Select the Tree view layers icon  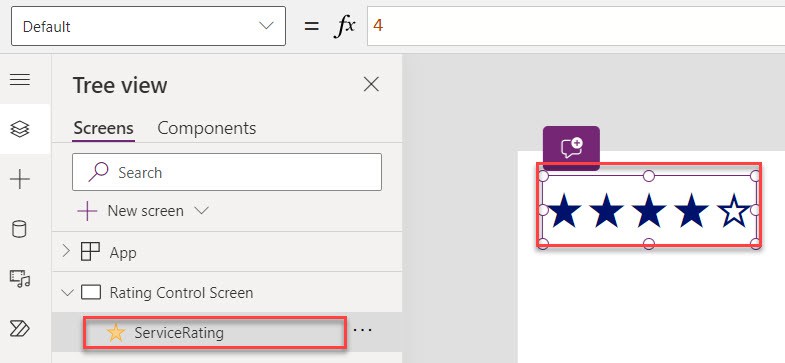(20, 129)
